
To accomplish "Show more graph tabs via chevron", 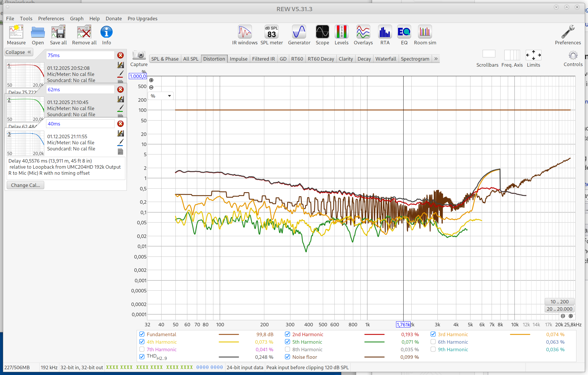I will pos(436,59).
